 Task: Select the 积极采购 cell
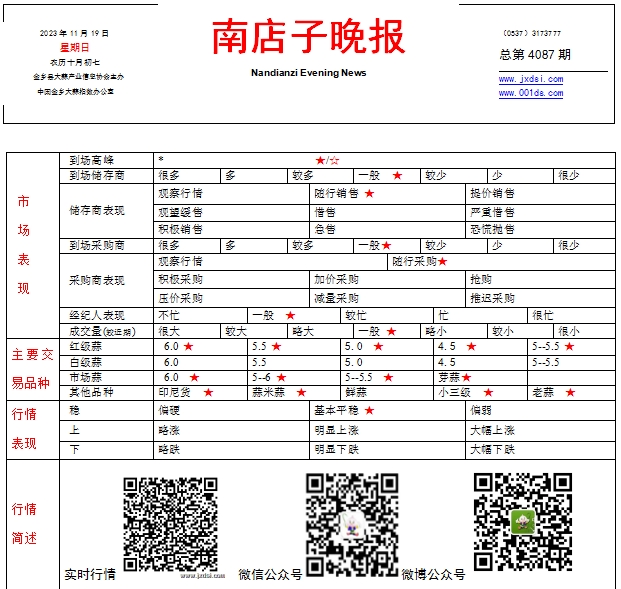point(231,280)
